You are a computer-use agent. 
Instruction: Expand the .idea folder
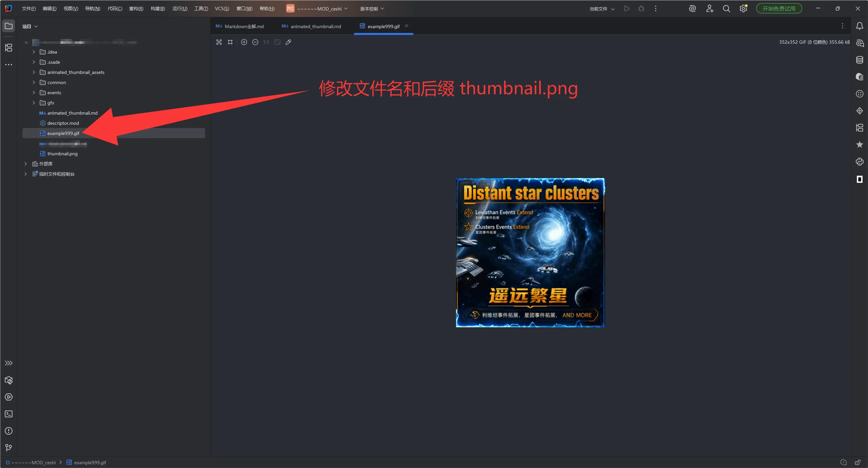[x=34, y=52]
